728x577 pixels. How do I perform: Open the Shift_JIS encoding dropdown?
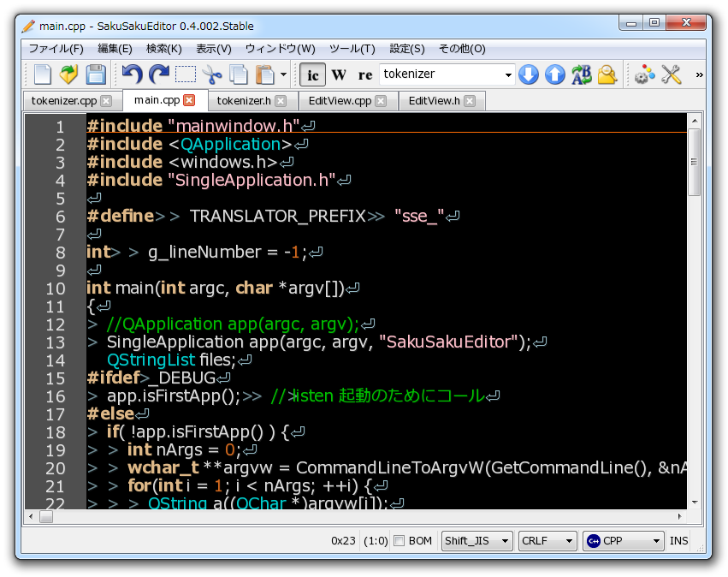coord(476,541)
